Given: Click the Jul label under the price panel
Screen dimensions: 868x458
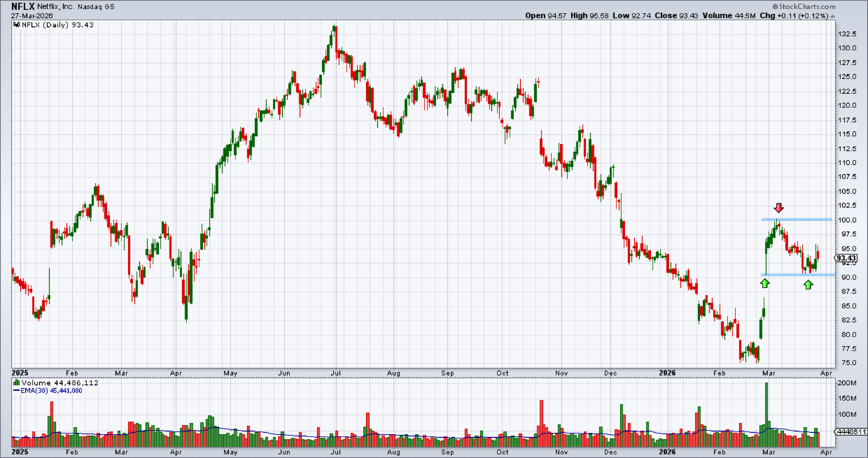Looking at the screenshot, I should pos(335,373).
